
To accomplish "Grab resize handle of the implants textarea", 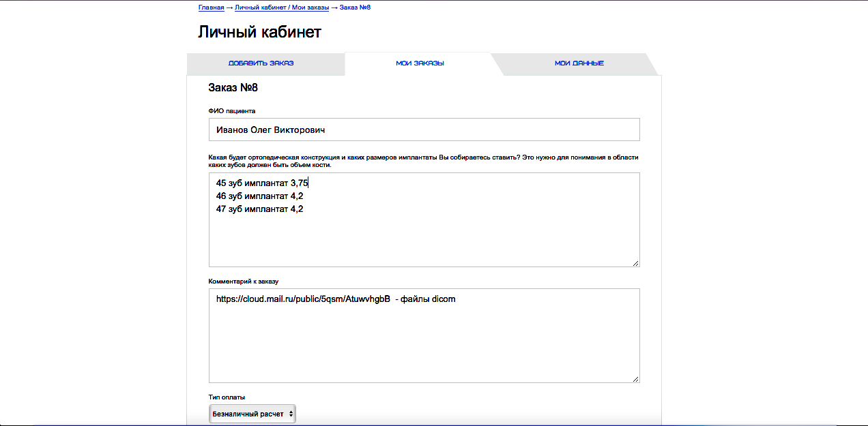I will tap(636, 263).
